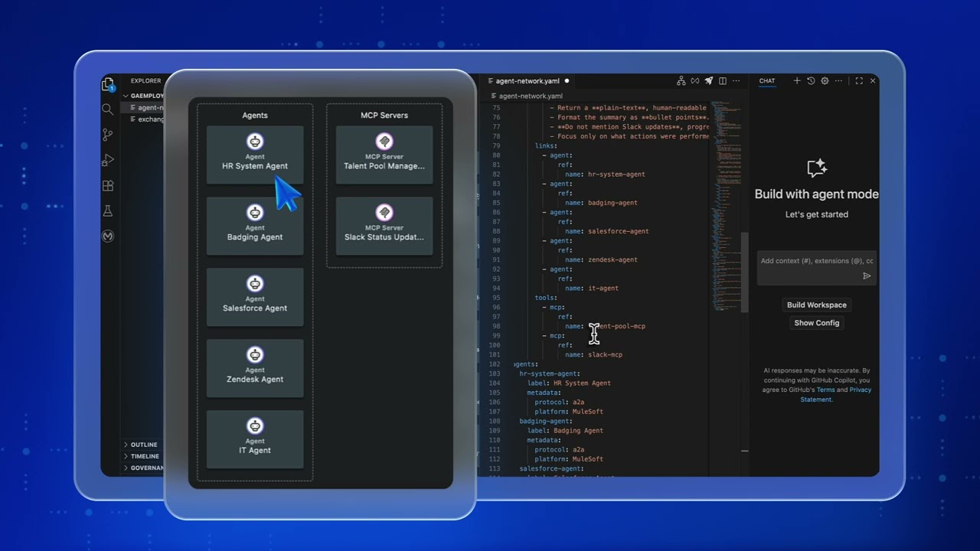This screenshot has height=551, width=980.
Task: Open the Testing flask view
Action: pos(108,210)
